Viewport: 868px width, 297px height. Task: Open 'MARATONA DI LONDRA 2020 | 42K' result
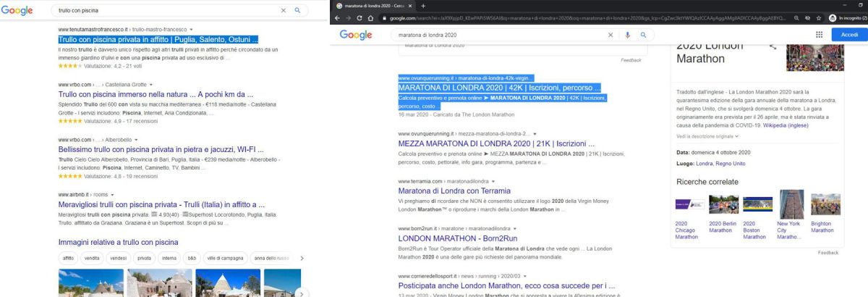pyautogui.click(x=500, y=88)
